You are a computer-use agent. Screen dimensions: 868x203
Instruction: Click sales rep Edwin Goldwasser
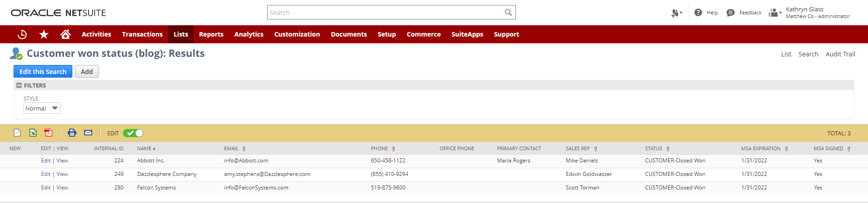[x=589, y=174]
